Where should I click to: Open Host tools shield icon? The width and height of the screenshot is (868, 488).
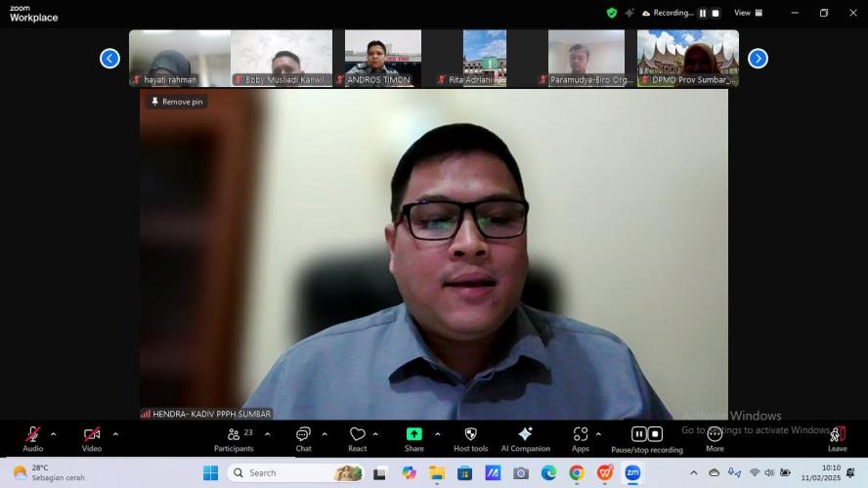pos(470,438)
